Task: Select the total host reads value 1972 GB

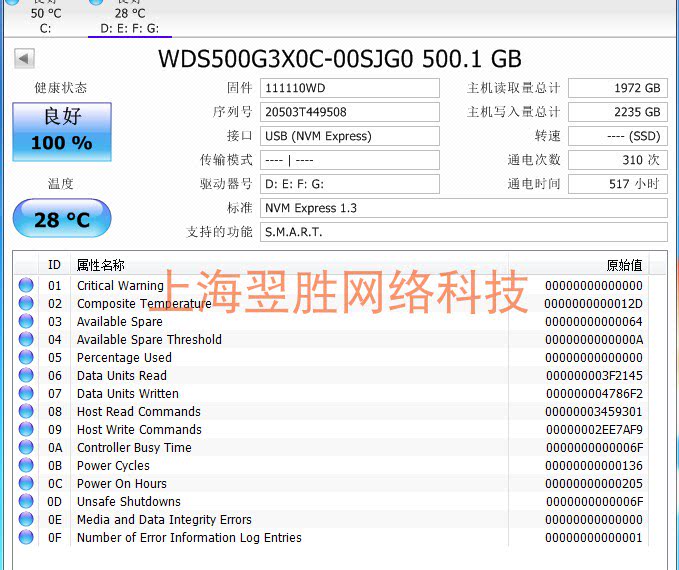Action: (x=618, y=88)
